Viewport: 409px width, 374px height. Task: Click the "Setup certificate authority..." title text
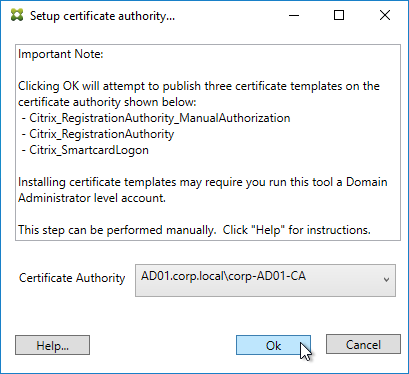(102, 16)
